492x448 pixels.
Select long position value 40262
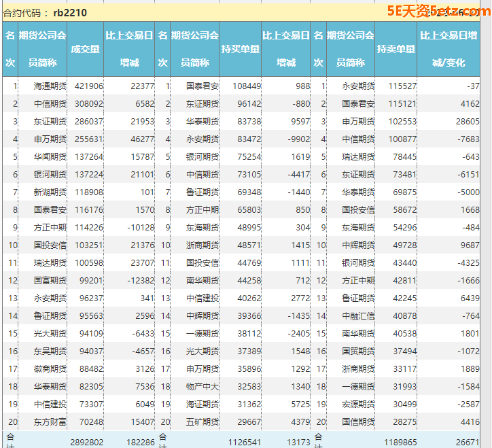click(x=249, y=298)
